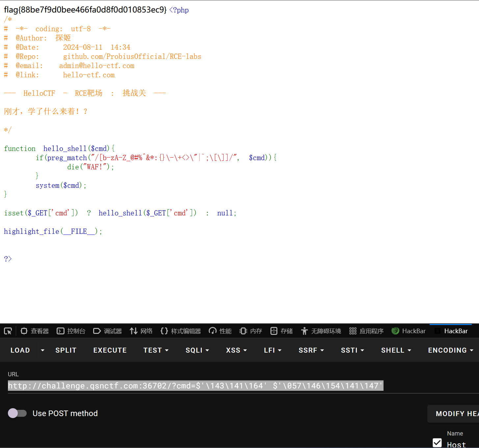Click the system($cmd) line
This screenshot has width=479, height=448.
[61, 186]
